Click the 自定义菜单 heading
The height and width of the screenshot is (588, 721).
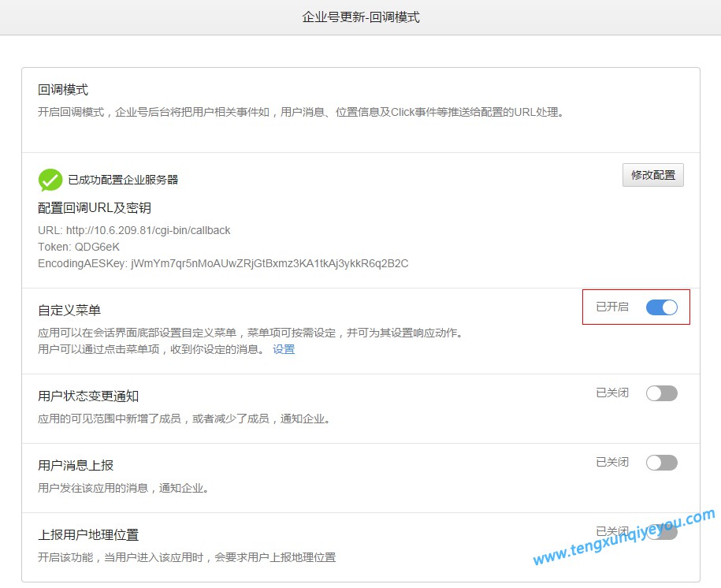(x=69, y=310)
